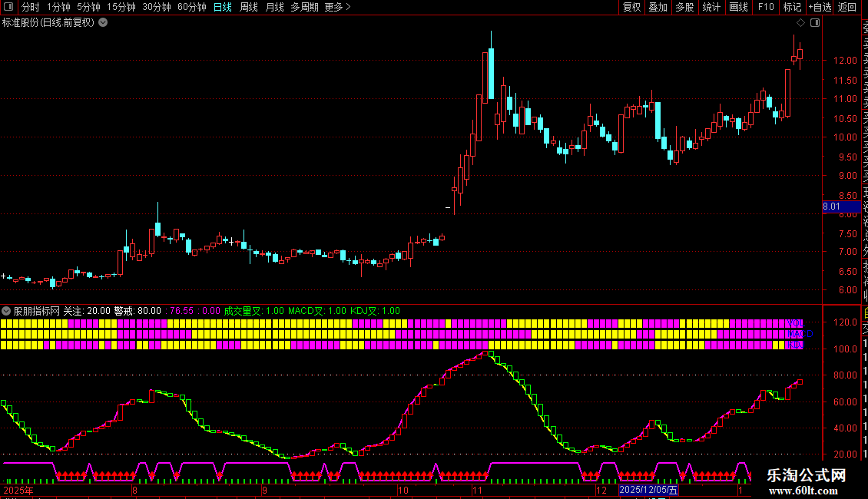868x499 pixels.
Task: Select the 5分钟 period
Action: (x=88, y=7)
